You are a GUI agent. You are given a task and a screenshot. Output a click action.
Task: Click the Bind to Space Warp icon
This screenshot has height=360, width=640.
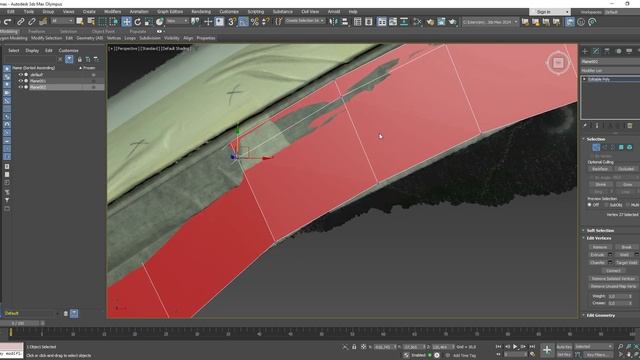tap(43, 22)
